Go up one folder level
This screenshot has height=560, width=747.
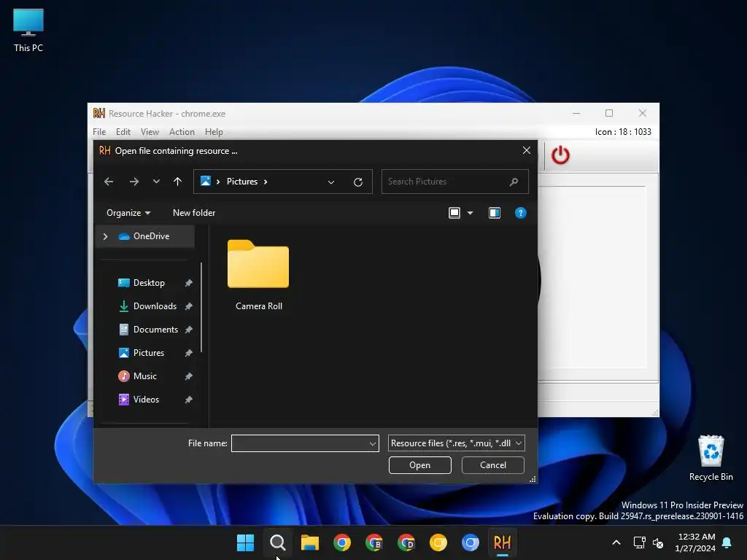[x=178, y=182]
